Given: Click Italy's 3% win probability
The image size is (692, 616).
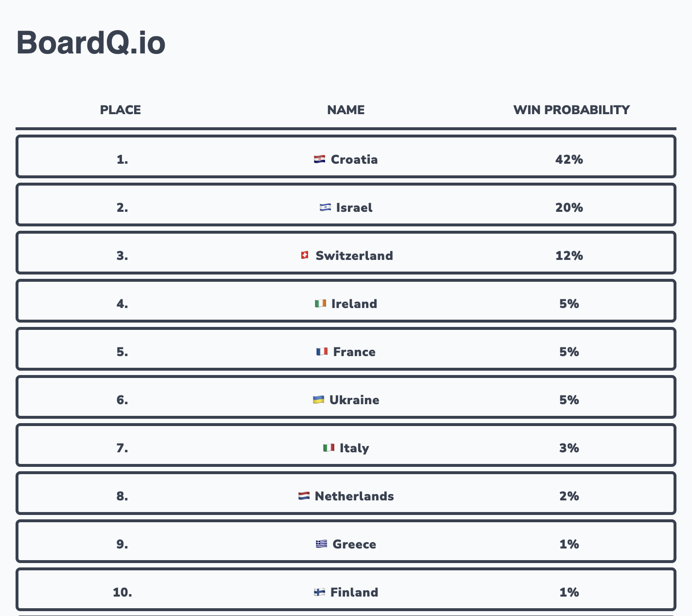Looking at the screenshot, I should pyautogui.click(x=569, y=448).
